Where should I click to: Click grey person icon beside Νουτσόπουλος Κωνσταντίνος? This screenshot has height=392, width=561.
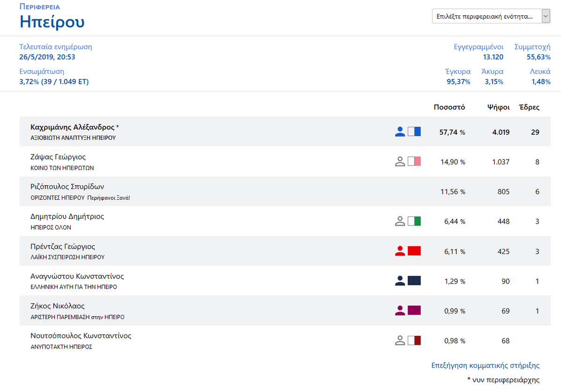400,341
